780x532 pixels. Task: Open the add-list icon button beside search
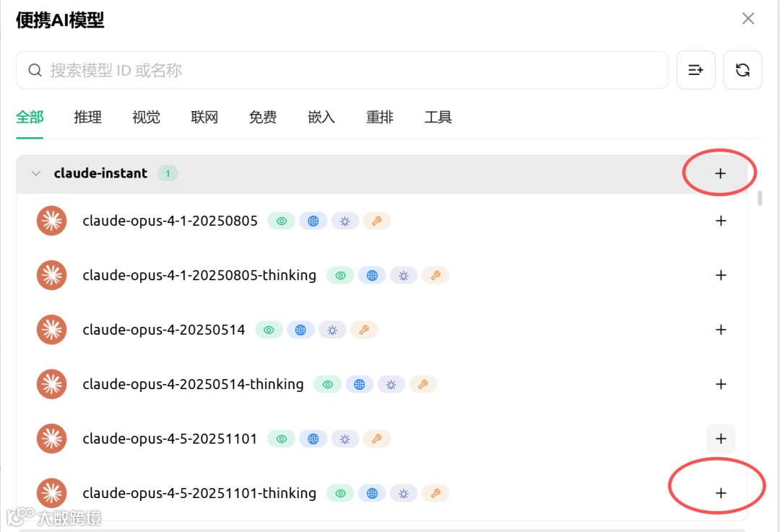click(696, 70)
